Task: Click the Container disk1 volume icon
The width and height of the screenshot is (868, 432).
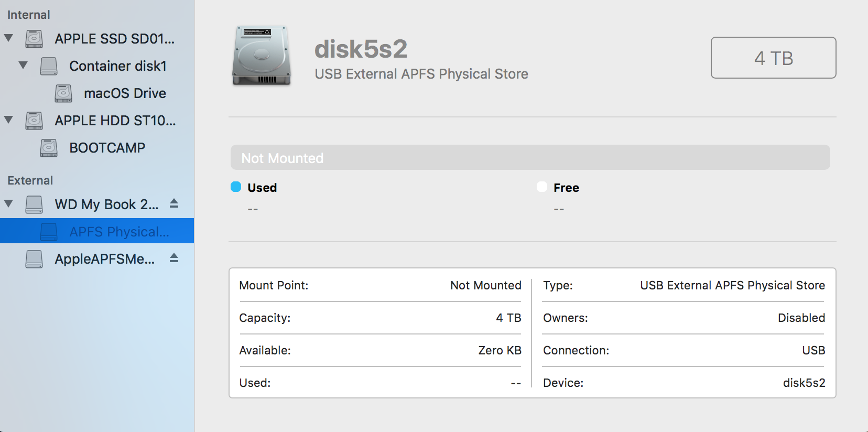Action: (49, 66)
